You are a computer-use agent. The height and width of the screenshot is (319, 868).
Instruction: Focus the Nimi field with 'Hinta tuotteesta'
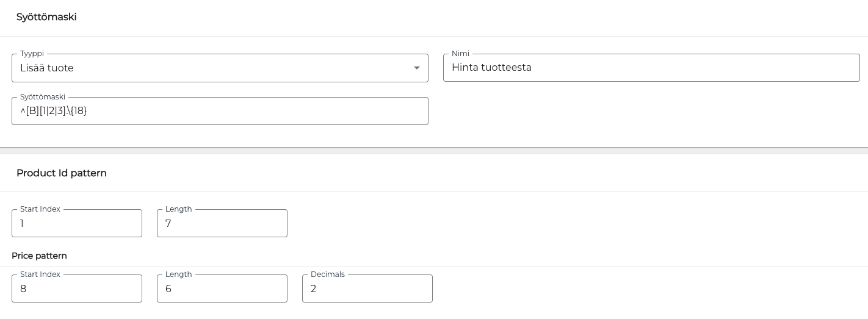point(651,68)
